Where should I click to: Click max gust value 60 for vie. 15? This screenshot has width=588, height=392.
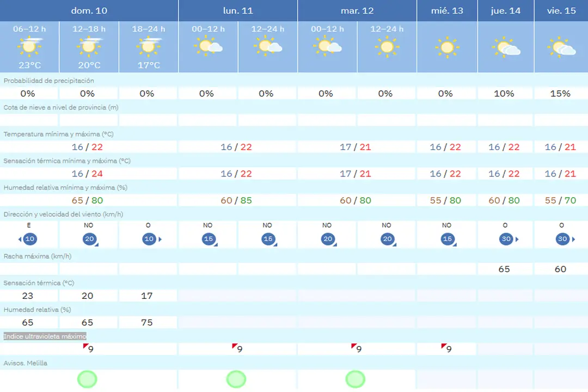560,269
